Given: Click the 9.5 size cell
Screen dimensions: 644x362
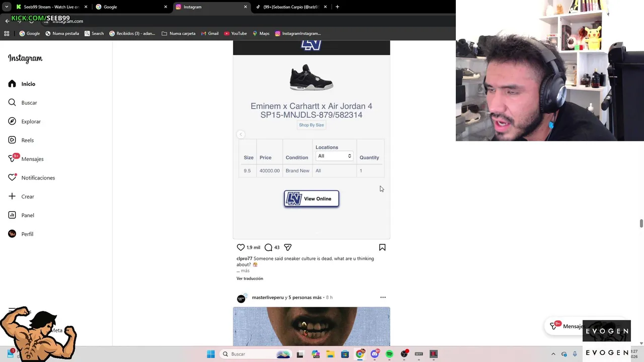Looking at the screenshot, I should click(x=247, y=171).
